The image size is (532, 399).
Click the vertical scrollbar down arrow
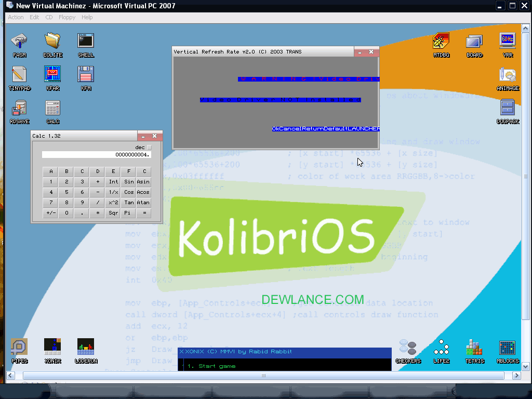pos(525,366)
